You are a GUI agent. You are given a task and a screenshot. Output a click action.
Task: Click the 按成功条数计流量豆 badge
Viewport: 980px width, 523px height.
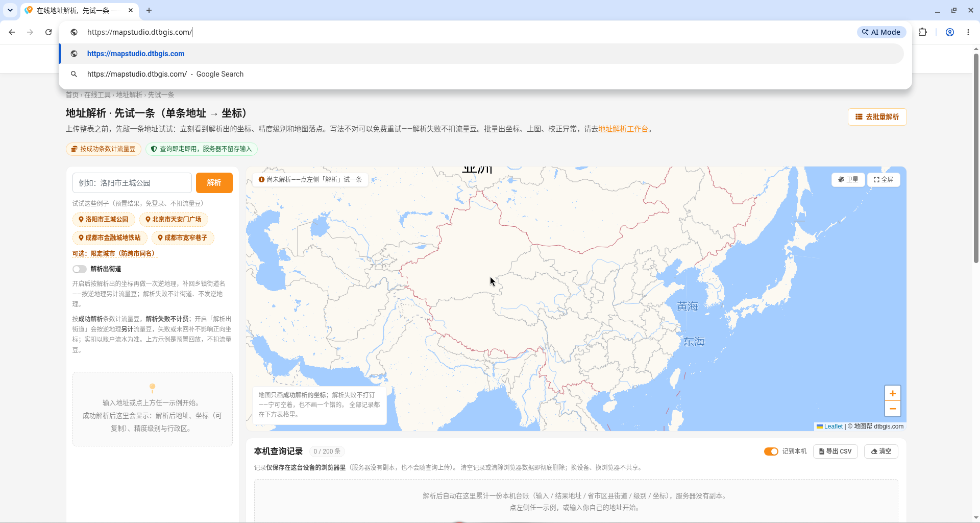click(x=104, y=149)
